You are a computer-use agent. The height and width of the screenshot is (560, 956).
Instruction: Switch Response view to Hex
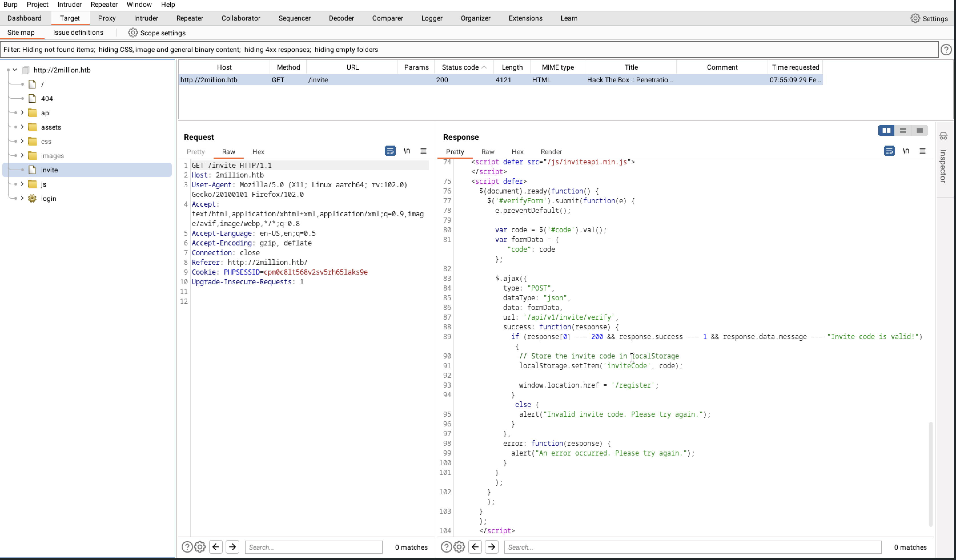point(517,152)
